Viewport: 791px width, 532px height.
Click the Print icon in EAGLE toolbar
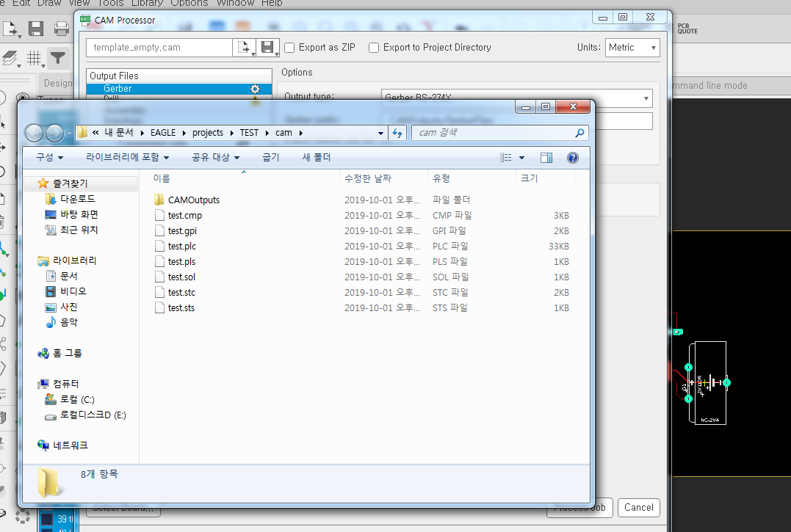(62, 28)
